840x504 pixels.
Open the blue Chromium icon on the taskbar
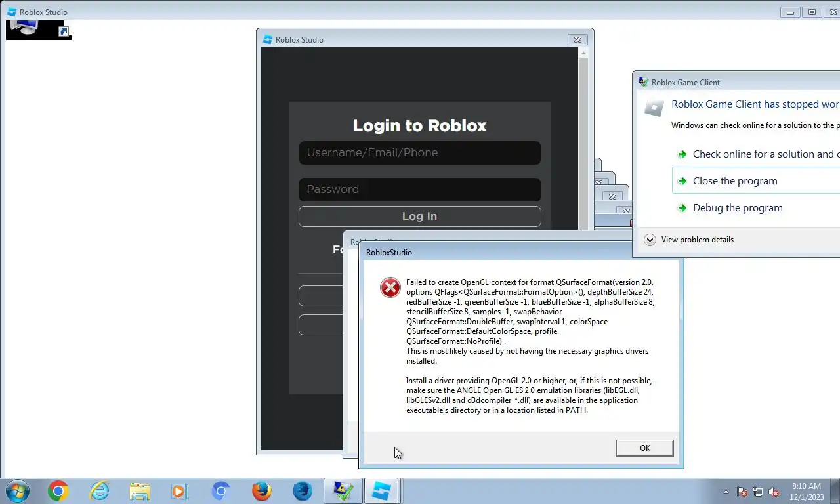click(x=220, y=491)
